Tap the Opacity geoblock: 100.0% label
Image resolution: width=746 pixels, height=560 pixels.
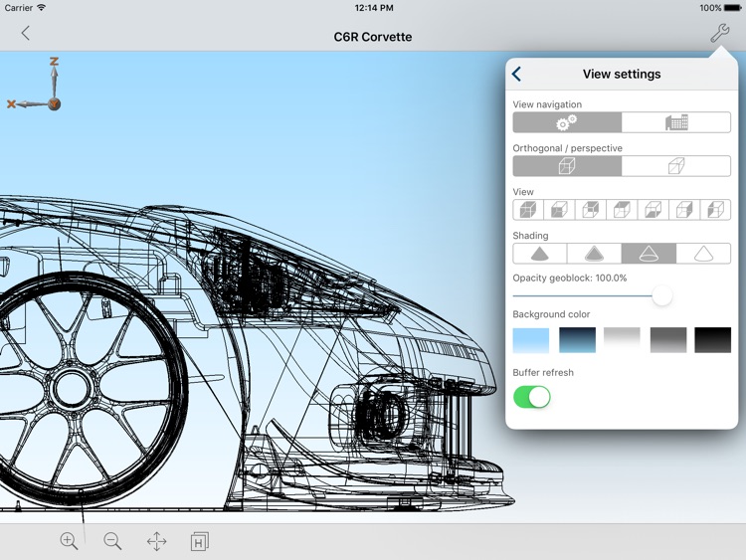tap(570, 278)
